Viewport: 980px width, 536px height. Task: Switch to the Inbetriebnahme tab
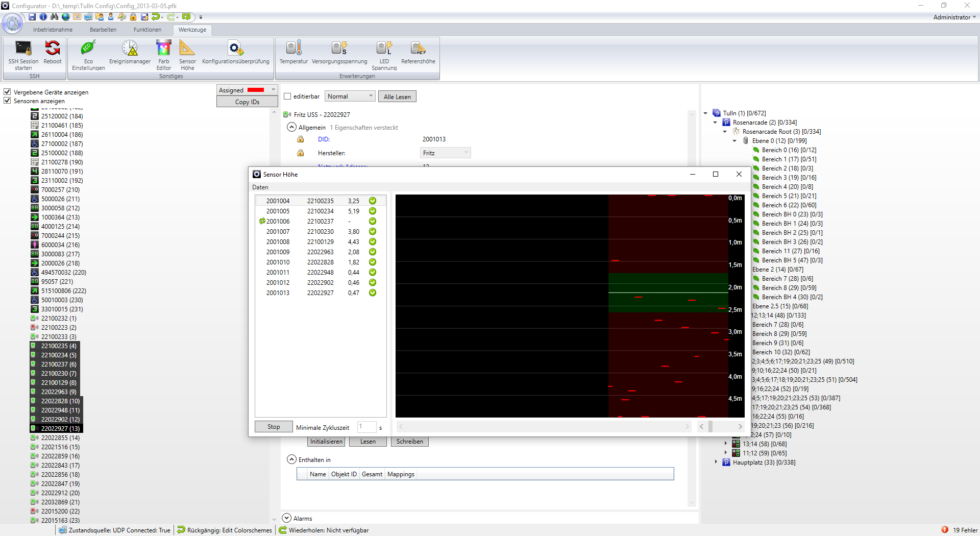53,30
